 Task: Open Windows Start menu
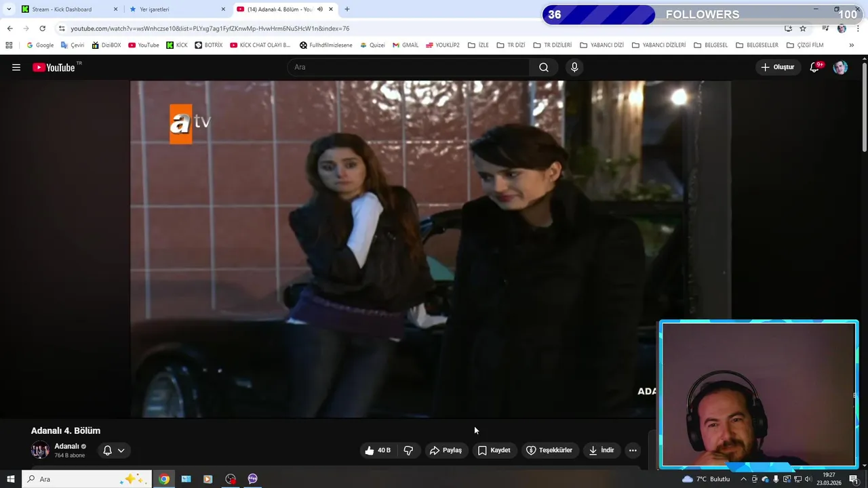coord(10,479)
